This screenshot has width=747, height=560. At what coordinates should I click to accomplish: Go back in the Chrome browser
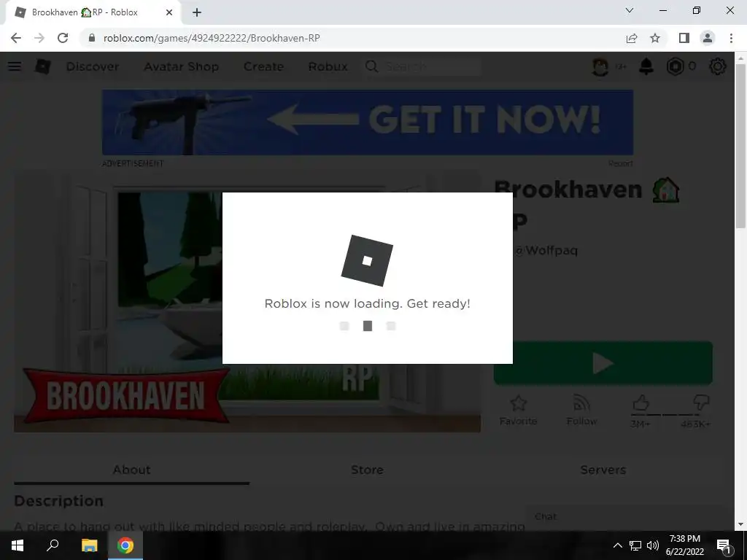16,38
